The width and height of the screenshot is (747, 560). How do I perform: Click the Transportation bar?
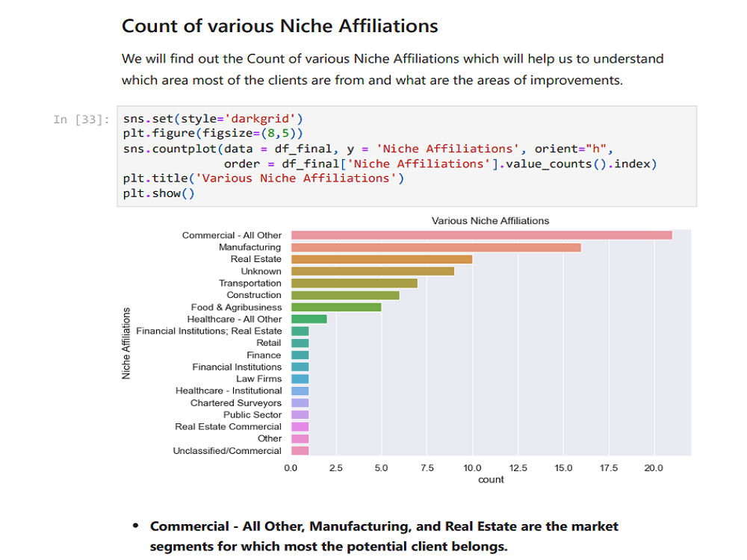pos(351,283)
